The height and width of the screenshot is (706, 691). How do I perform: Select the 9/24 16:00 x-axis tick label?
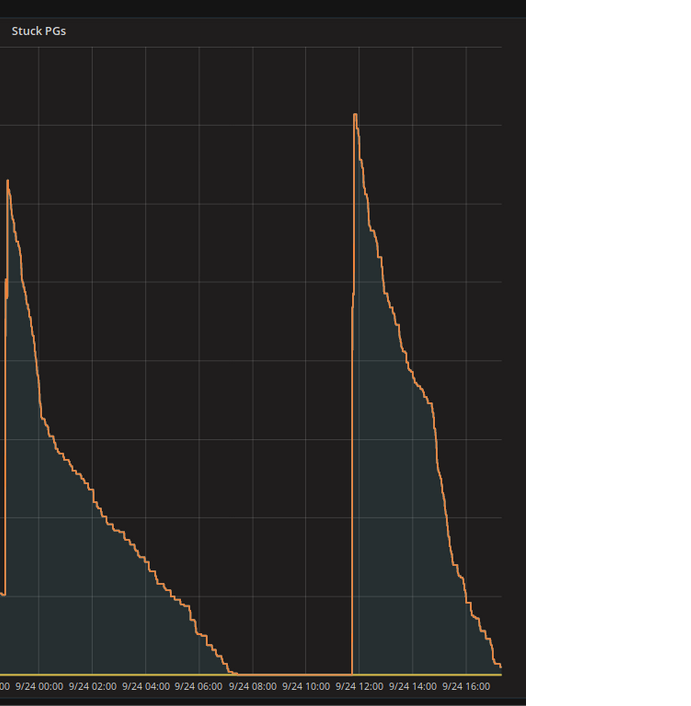[466, 687]
